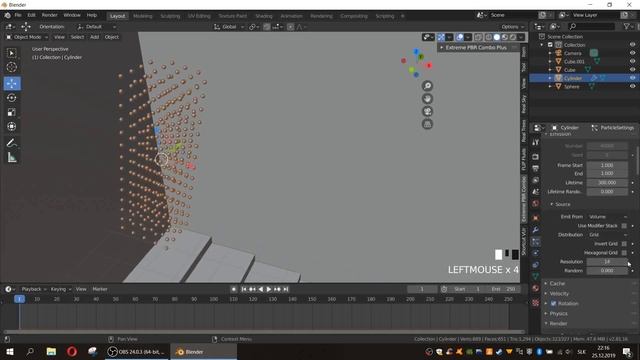Expand Extreme PBR Combo Plus panel
The height and width of the screenshot is (360, 640).
[476, 48]
